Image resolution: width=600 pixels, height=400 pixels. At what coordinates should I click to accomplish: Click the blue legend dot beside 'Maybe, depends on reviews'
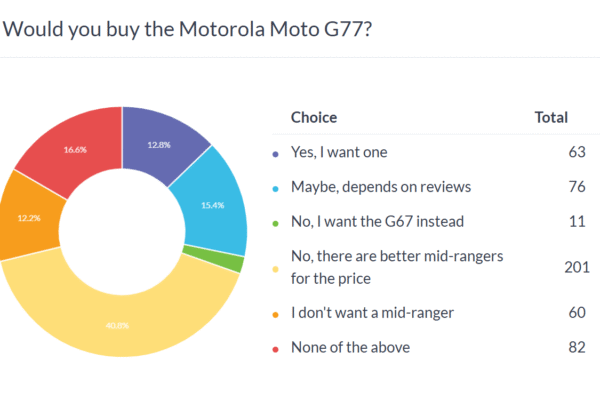point(276,187)
